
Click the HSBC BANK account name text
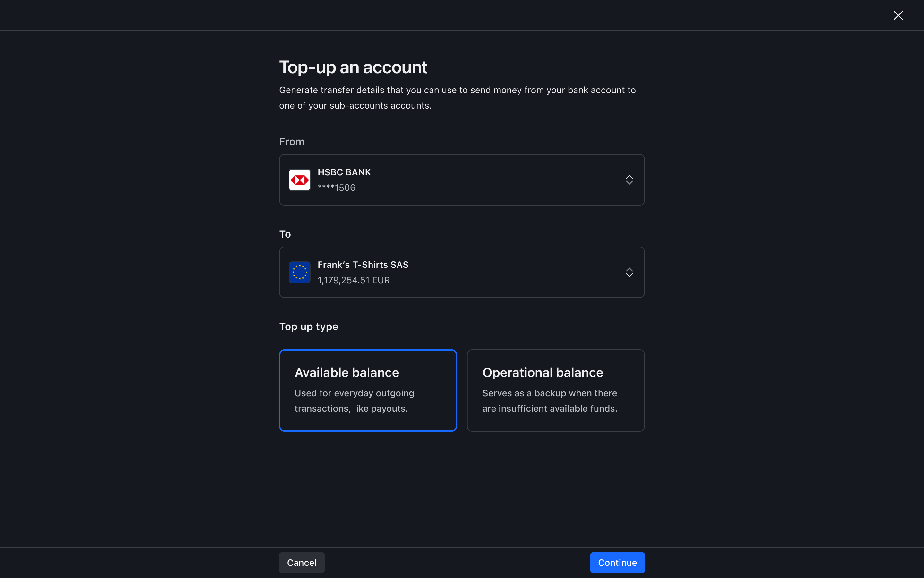[x=344, y=172]
